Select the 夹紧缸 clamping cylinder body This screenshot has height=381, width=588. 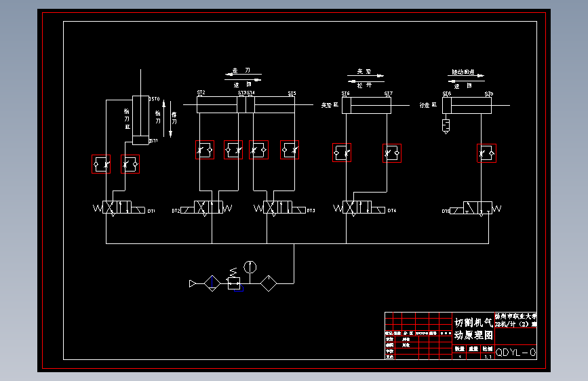click(x=367, y=105)
